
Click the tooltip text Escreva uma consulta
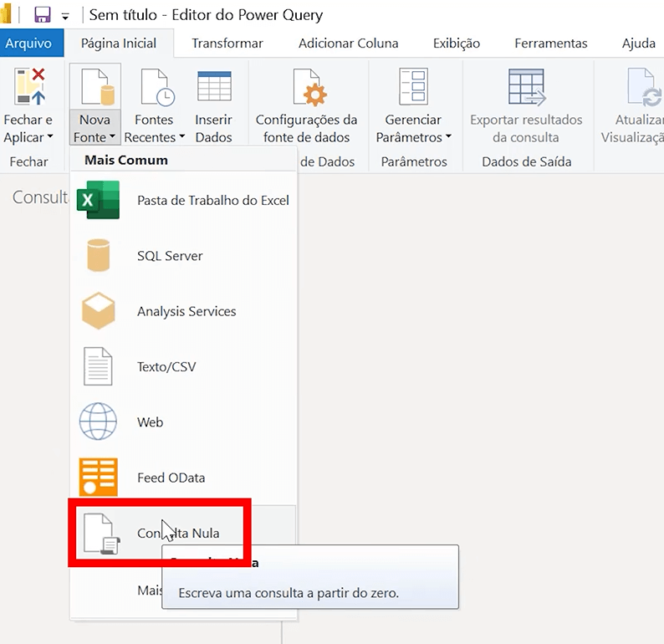(289, 593)
